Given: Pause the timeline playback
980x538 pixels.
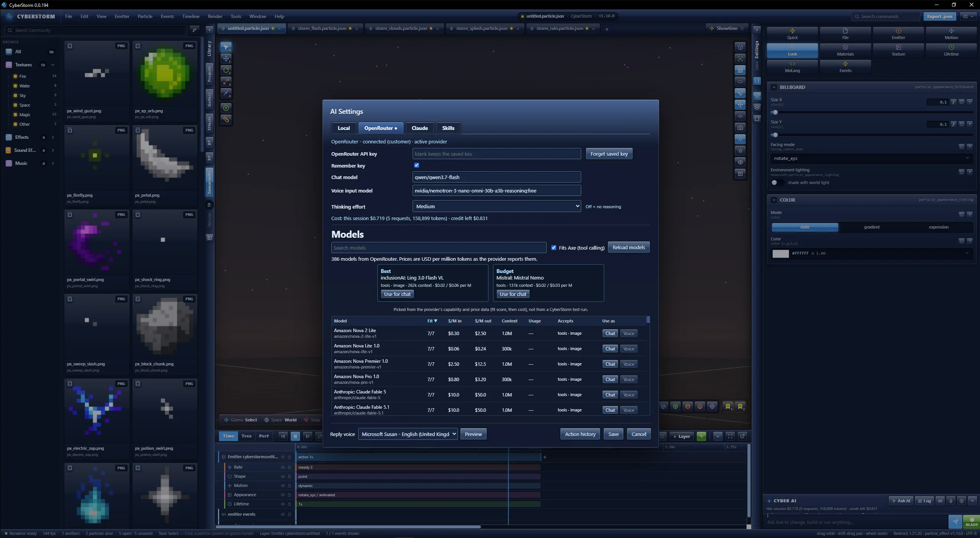Looking at the screenshot, I should (x=295, y=436).
